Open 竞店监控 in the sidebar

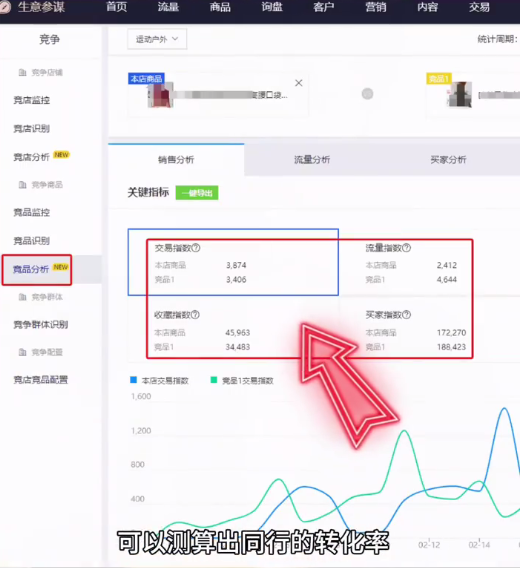click(32, 100)
